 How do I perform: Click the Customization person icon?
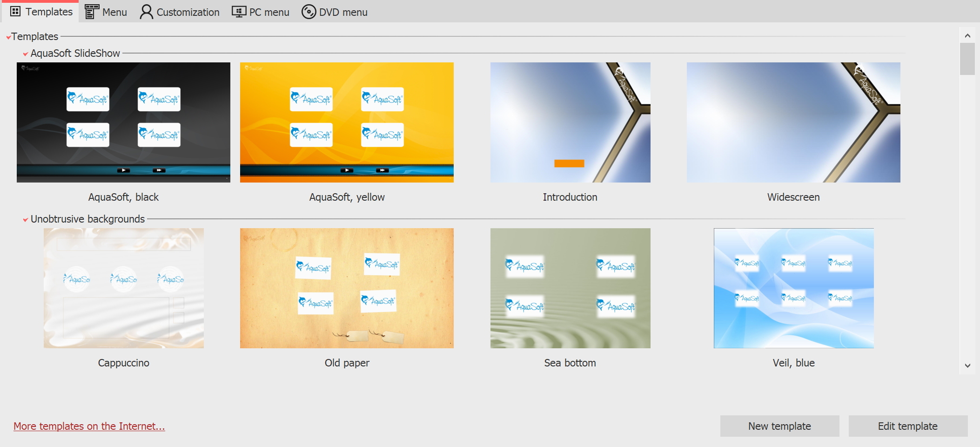pos(147,11)
